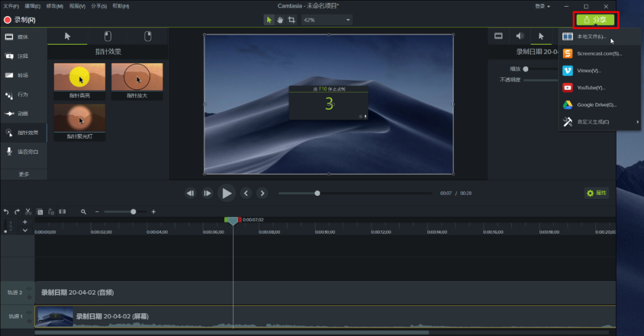Choose 本地文件(L)... from share menu
Viewport: 644px width, 336px height.
point(600,36)
